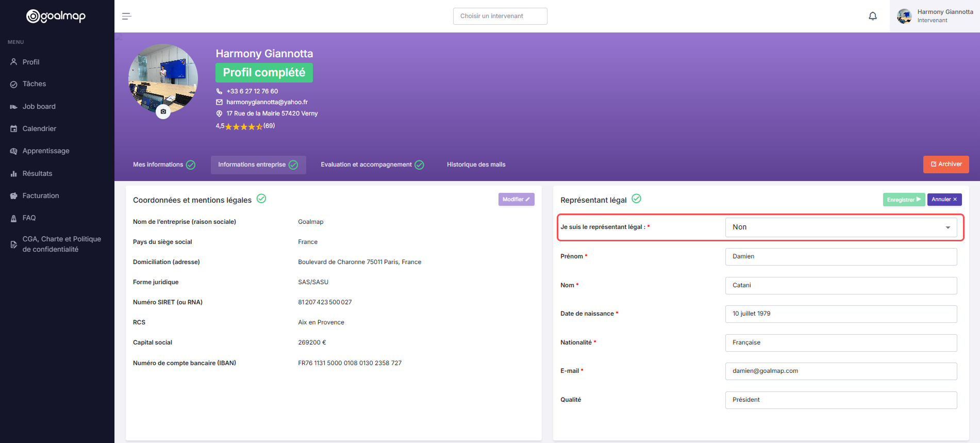The image size is (980, 443).
Task: Click the Prénom field containing Damien
Action: pos(841,257)
